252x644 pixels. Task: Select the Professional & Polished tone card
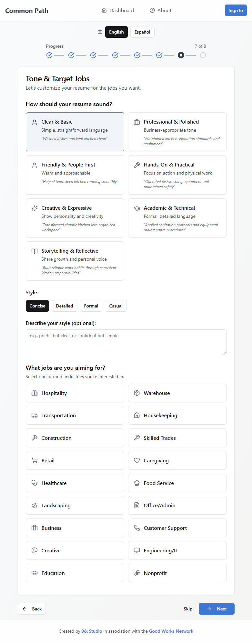[x=177, y=132]
